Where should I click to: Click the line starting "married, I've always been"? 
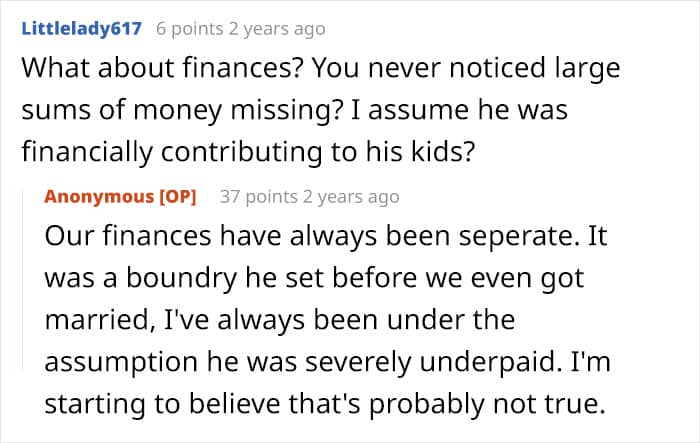(278, 320)
